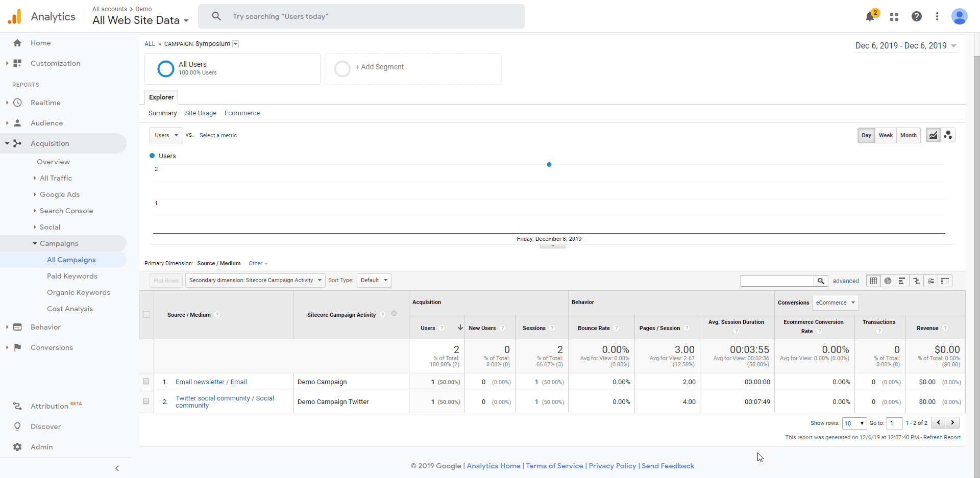Open the Show rows dropdown
This screenshot has height=478, width=980.
pos(854,423)
